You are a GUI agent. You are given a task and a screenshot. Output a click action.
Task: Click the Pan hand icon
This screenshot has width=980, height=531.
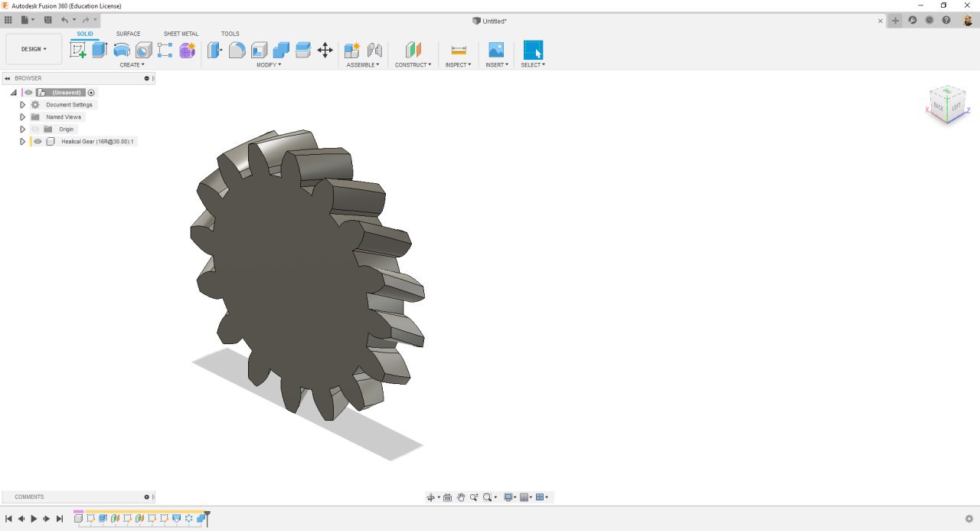(461, 497)
